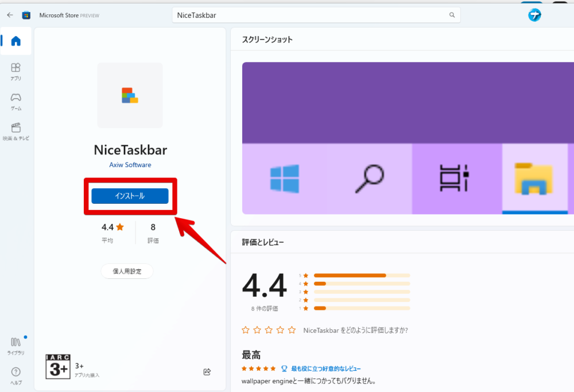Select the Home icon in the sidebar
Screen dimensions: 574x392
[x=15, y=41]
